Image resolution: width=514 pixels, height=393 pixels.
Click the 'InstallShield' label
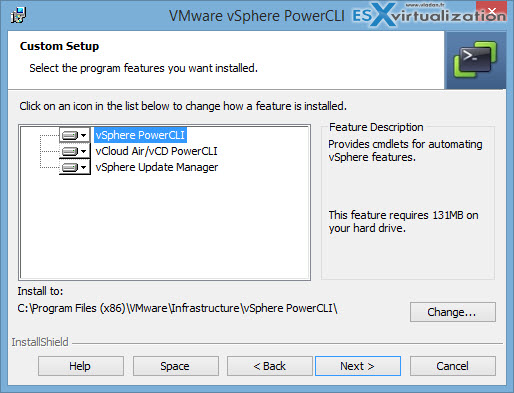click(40, 342)
